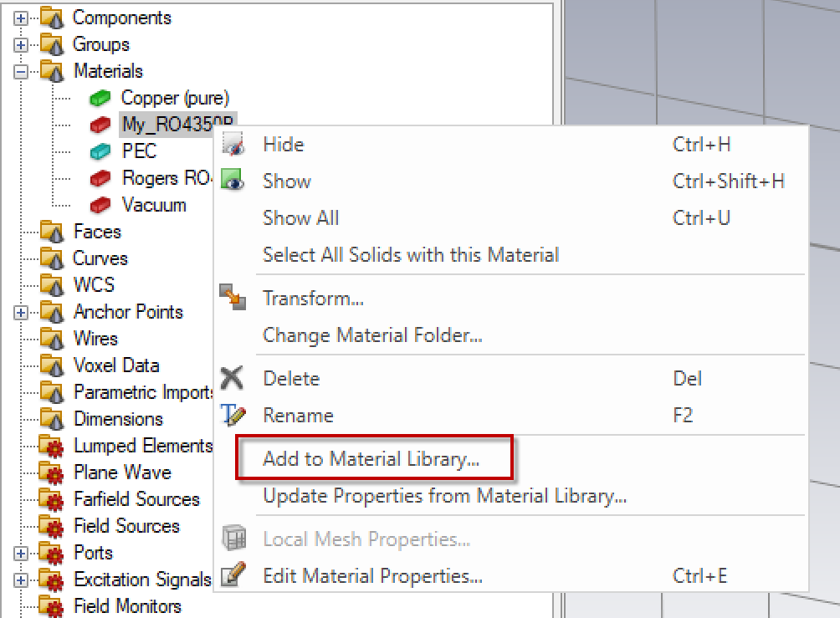
Task: Choose Select All Solids with this Material
Action: (x=411, y=255)
